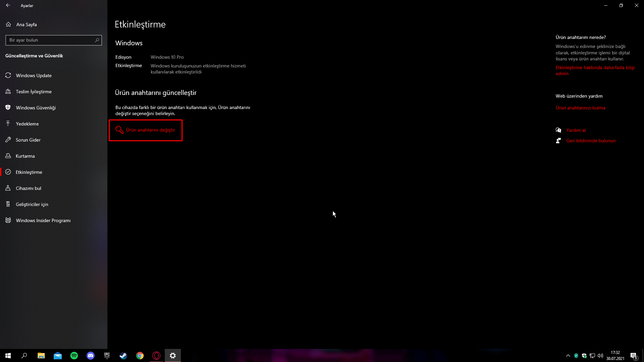The height and width of the screenshot is (362, 644).
Task: Click 'Ürün anahtarını değiştir' to change the key
Action: [146, 130]
